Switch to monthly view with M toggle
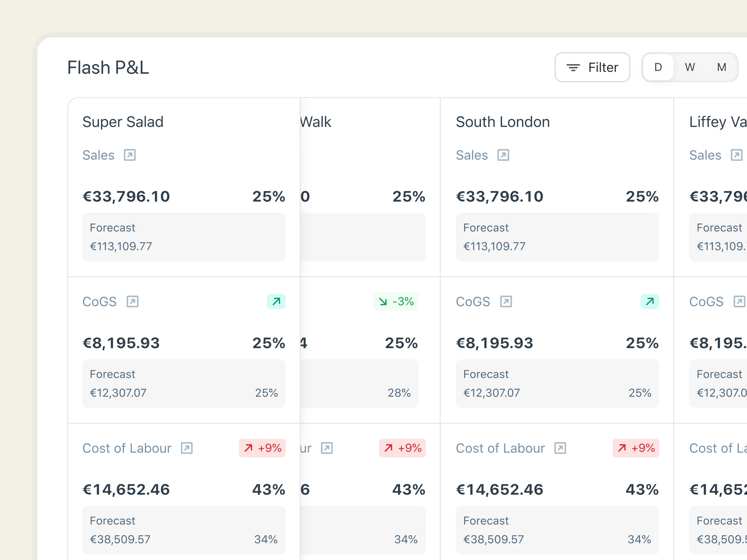 (721, 68)
